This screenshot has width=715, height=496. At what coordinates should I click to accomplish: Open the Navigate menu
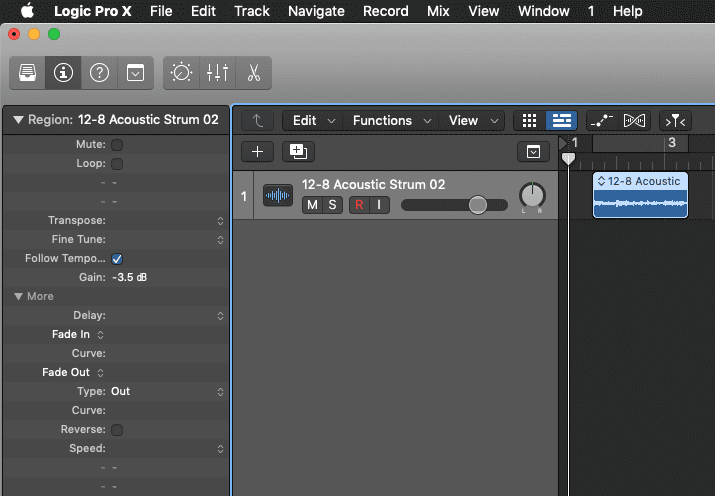316,11
